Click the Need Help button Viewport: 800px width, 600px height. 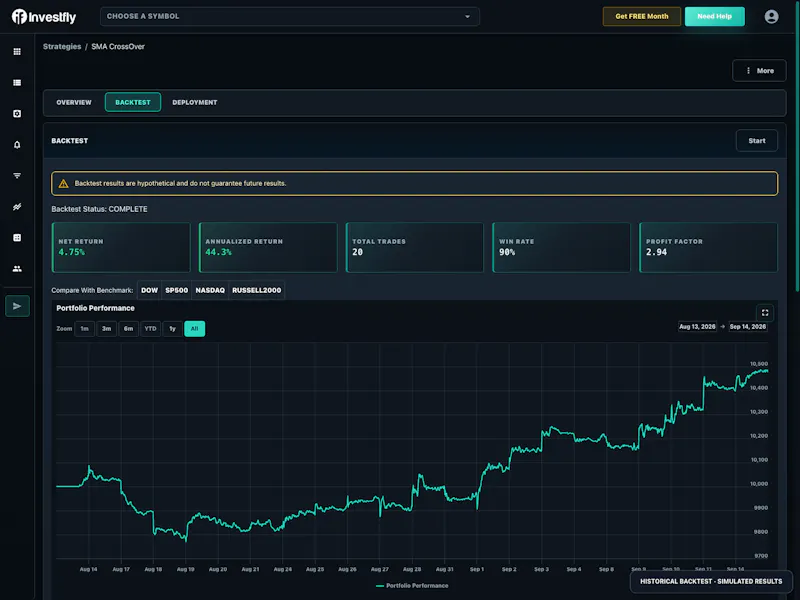pyautogui.click(x=714, y=16)
